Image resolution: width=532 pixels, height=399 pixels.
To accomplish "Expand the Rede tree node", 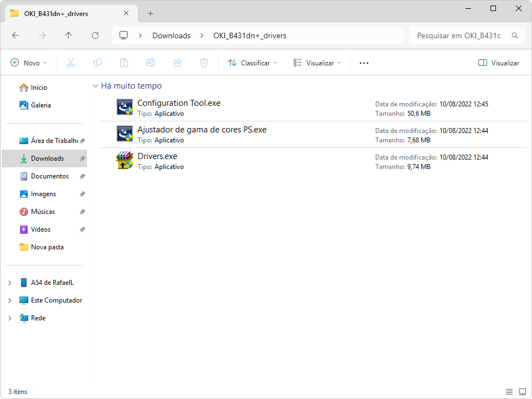I will click(10, 318).
